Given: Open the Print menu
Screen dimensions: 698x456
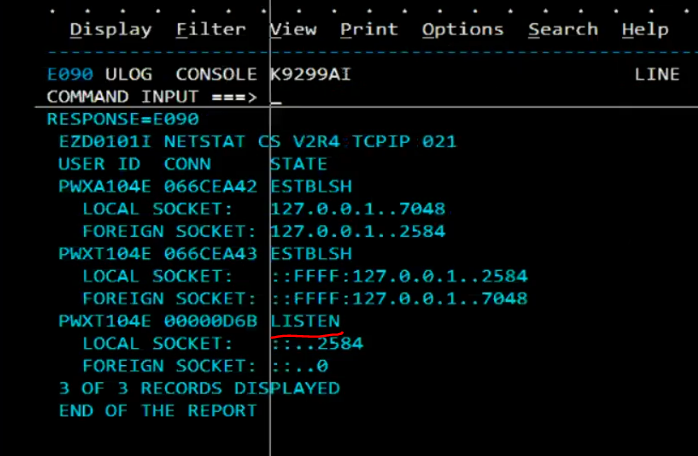Looking at the screenshot, I should [369, 29].
